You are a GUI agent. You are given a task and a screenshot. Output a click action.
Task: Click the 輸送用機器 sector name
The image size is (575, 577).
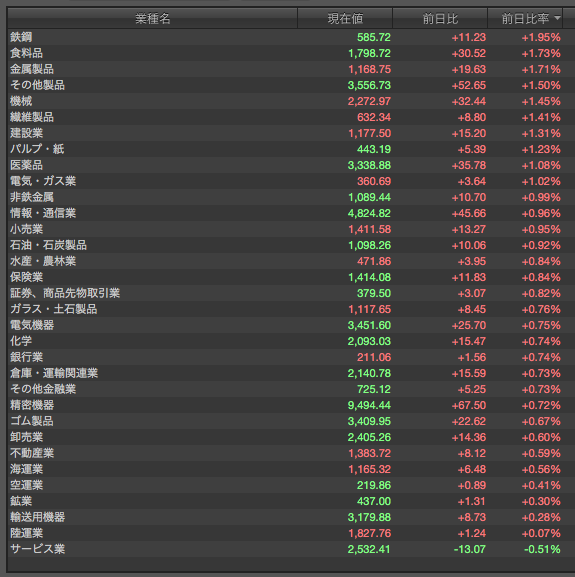click(38, 517)
